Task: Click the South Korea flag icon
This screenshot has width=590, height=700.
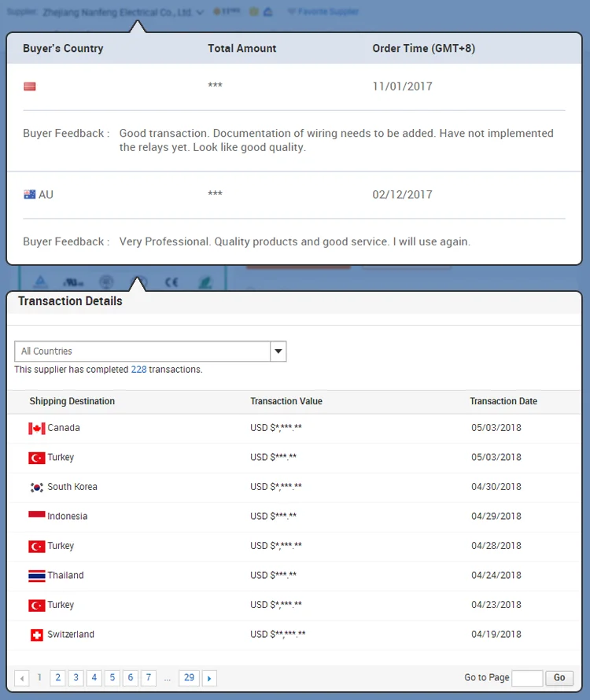Action: tap(36, 488)
